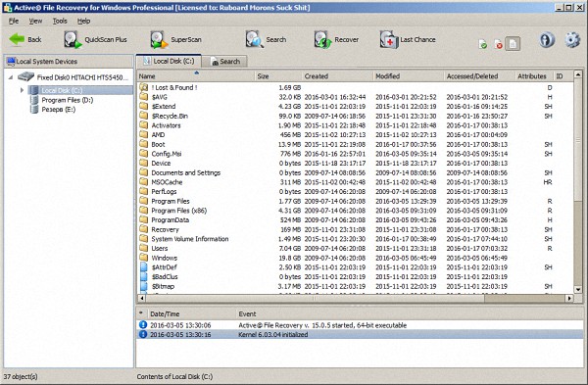This screenshot has height=385, width=588.
Task: Select the $Extend folder icon
Action: click(x=144, y=107)
